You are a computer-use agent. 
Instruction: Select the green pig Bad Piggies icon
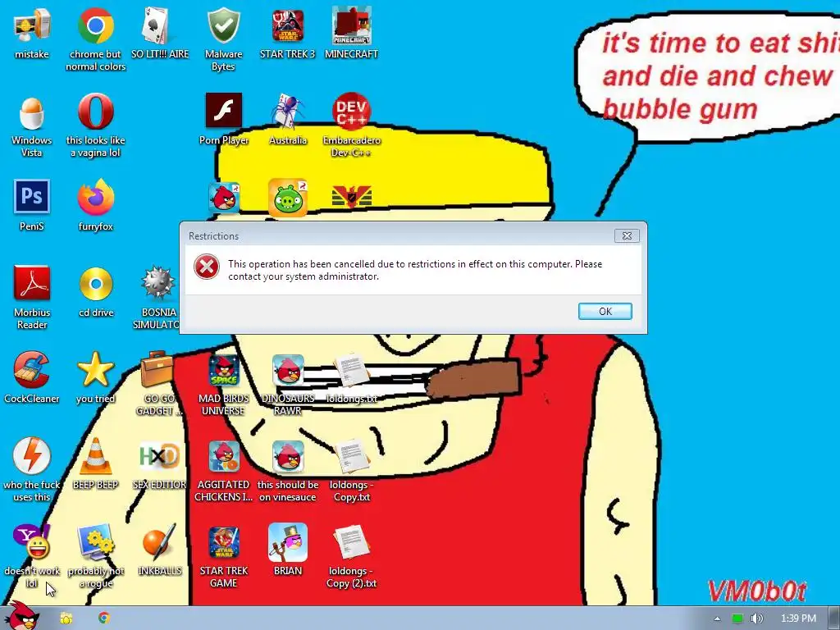(288, 199)
